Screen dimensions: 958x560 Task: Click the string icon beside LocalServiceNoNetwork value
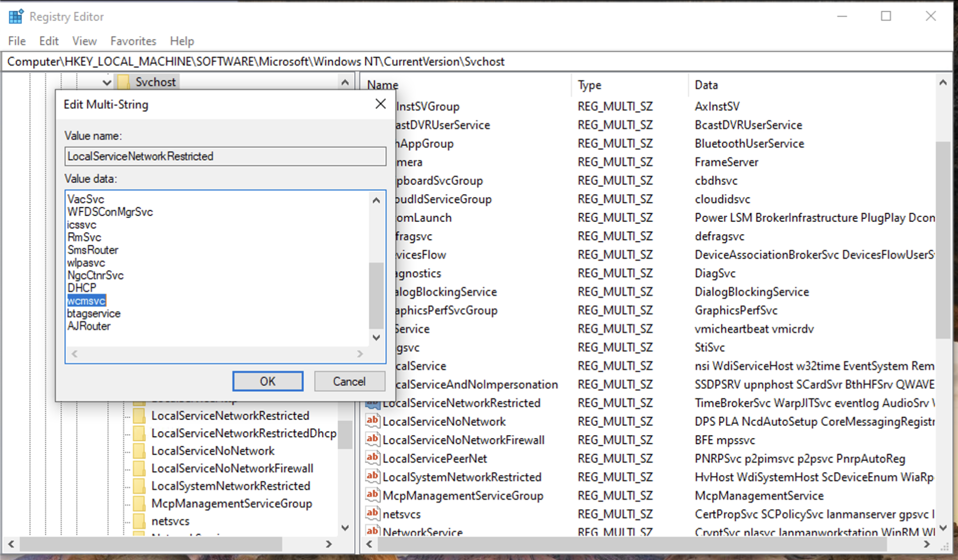tap(372, 421)
